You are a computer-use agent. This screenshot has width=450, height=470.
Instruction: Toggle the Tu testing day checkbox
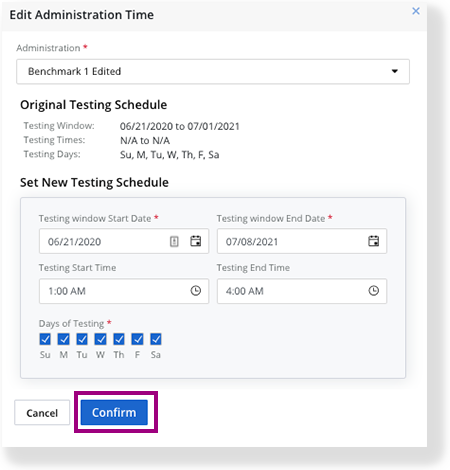pos(82,339)
